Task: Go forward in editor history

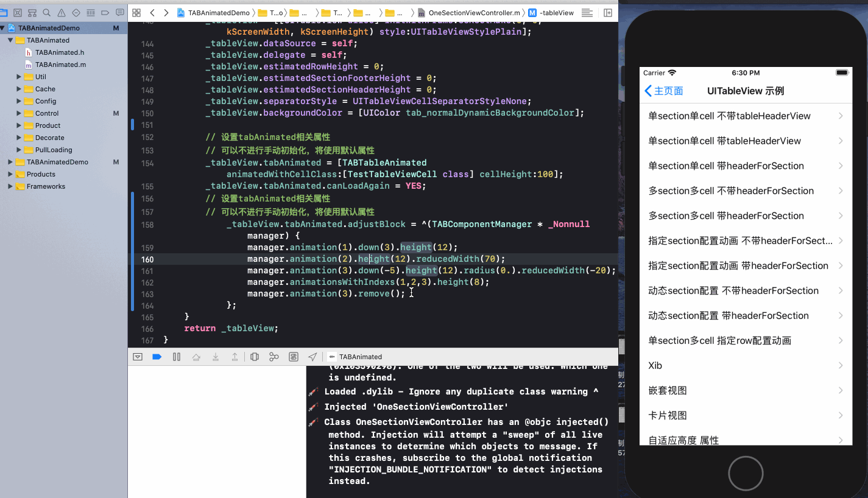Action: (166, 13)
